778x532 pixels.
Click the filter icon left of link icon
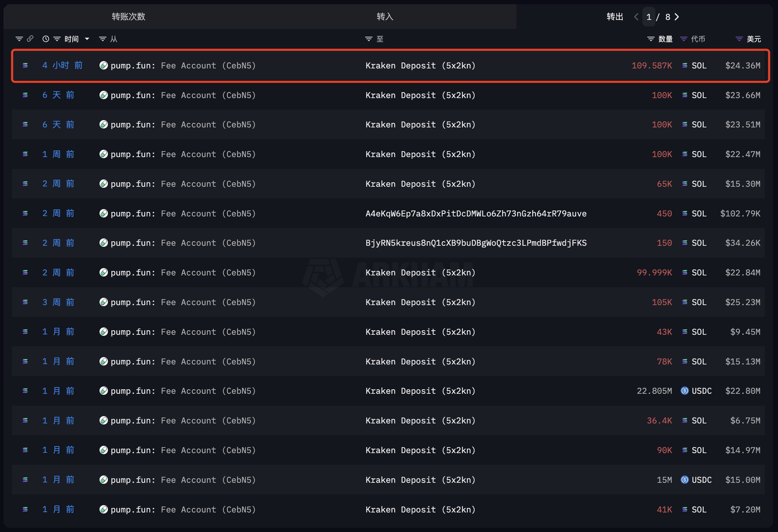pyautogui.click(x=19, y=39)
